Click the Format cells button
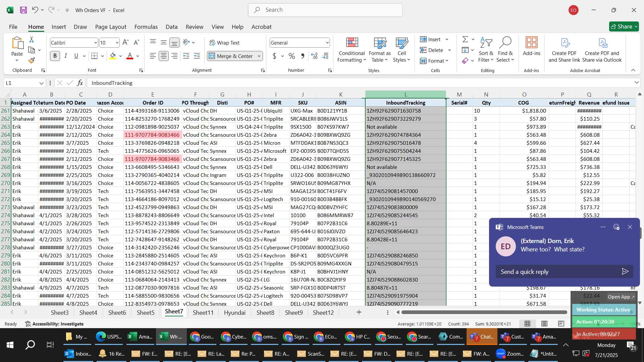 pyautogui.click(x=434, y=61)
